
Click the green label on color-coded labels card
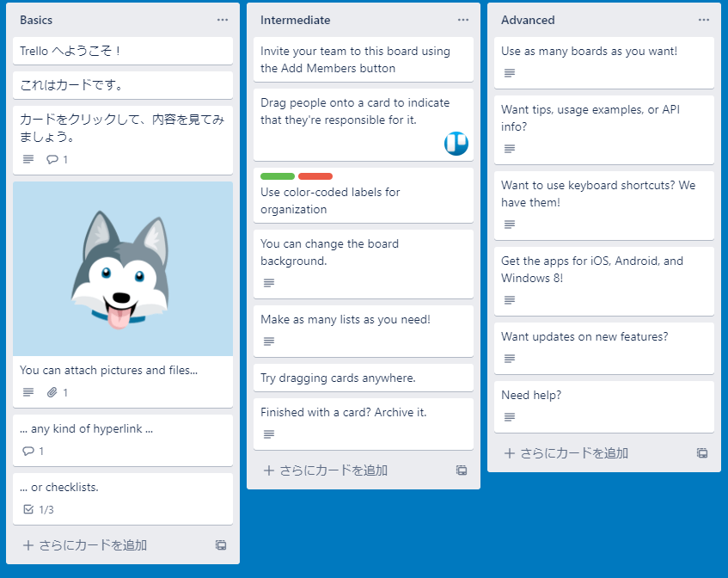pos(278,176)
